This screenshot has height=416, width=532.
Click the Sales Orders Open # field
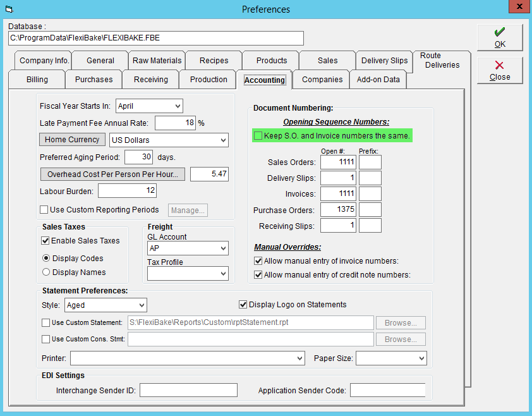(x=338, y=162)
